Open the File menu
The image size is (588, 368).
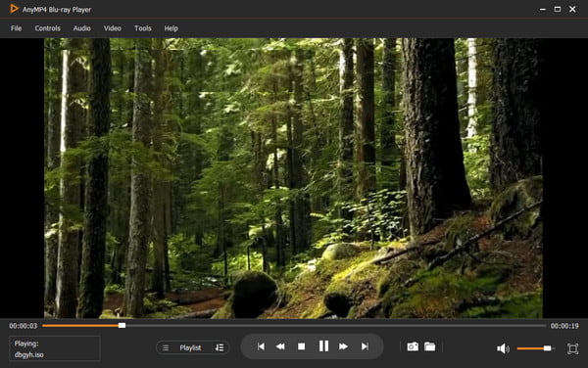[16, 28]
